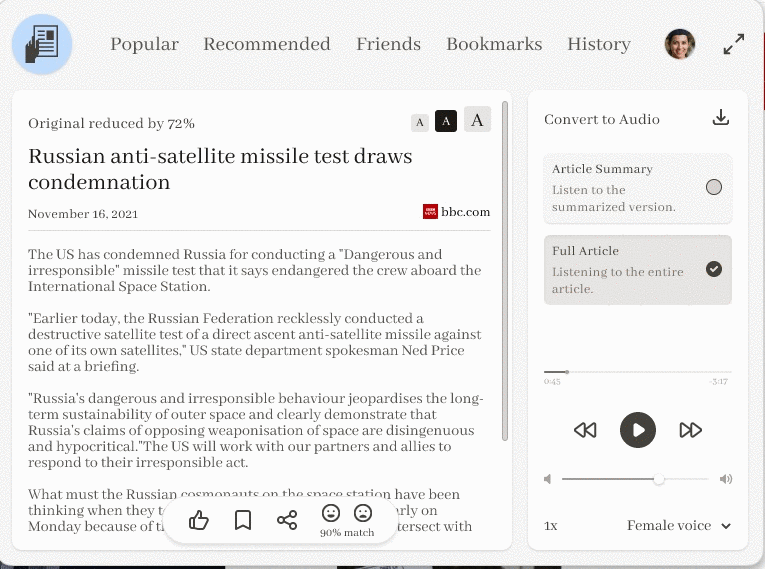Open the bbc.com source link
This screenshot has height=569, width=765.
[x=465, y=212]
